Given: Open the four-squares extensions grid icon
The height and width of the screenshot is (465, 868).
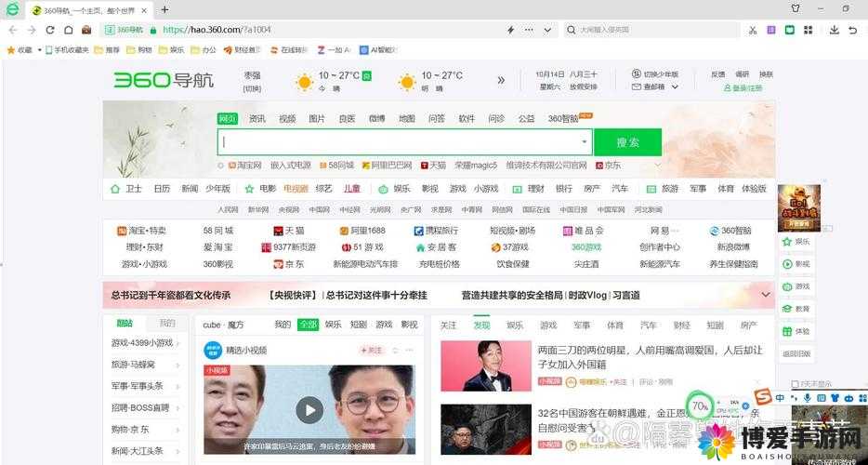Looking at the screenshot, I should 809,30.
